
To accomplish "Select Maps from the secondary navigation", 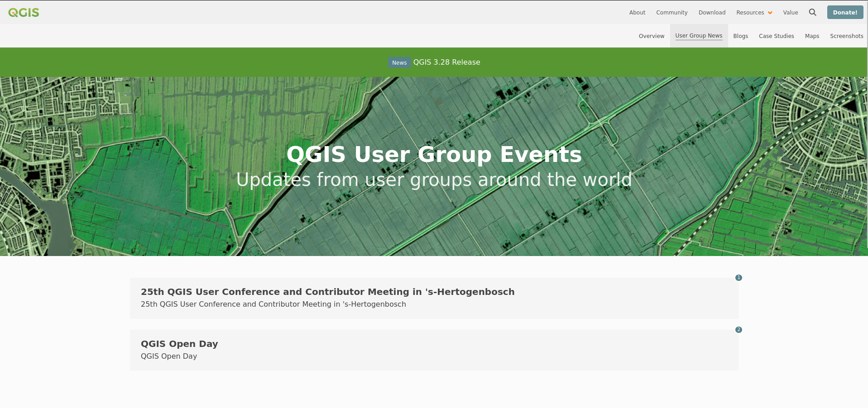I will [x=812, y=36].
